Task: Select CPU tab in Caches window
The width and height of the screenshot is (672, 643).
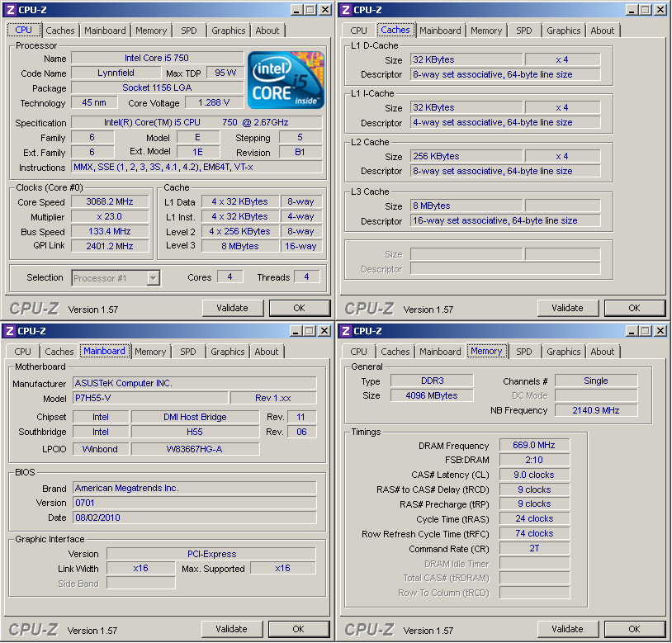Action: click(358, 31)
